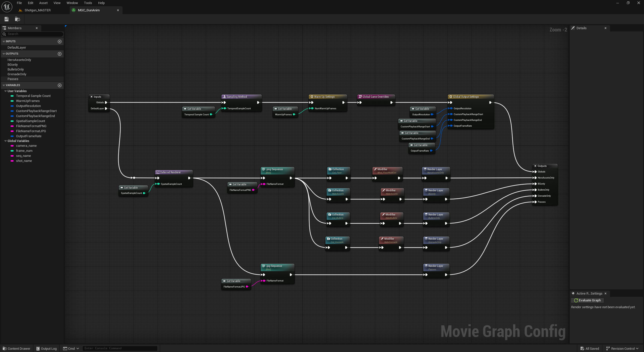Click the Unreal Engine logo icon
This screenshot has height=352, width=644.
7,7
